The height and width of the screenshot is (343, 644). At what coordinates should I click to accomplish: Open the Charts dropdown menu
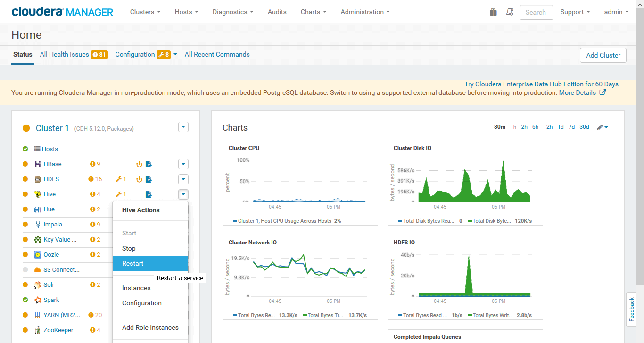(x=314, y=12)
